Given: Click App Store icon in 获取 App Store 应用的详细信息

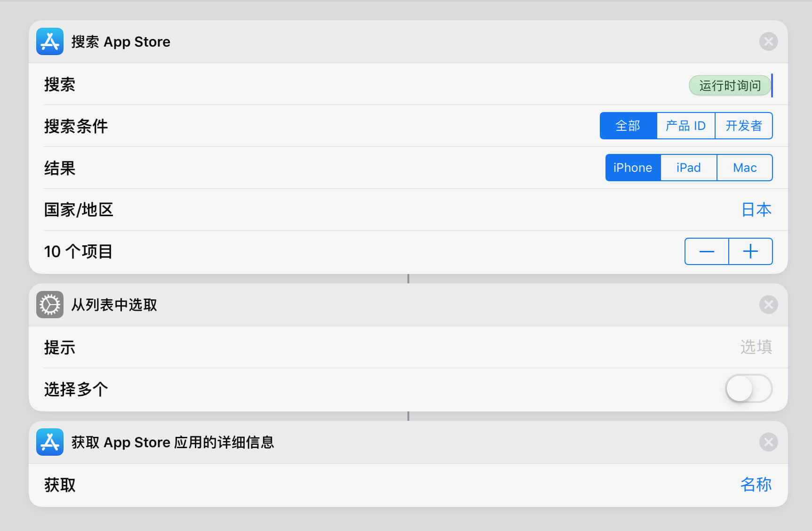Looking at the screenshot, I should coord(50,442).
